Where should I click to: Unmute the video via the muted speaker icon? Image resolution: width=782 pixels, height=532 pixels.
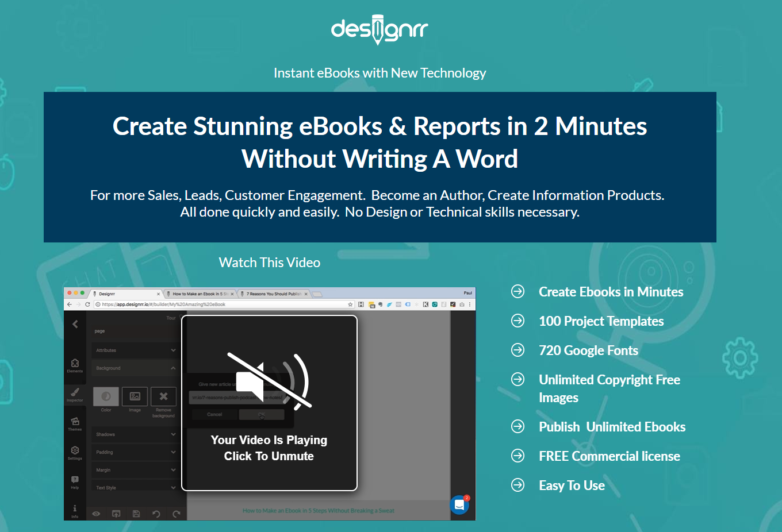tap(269, 380)
